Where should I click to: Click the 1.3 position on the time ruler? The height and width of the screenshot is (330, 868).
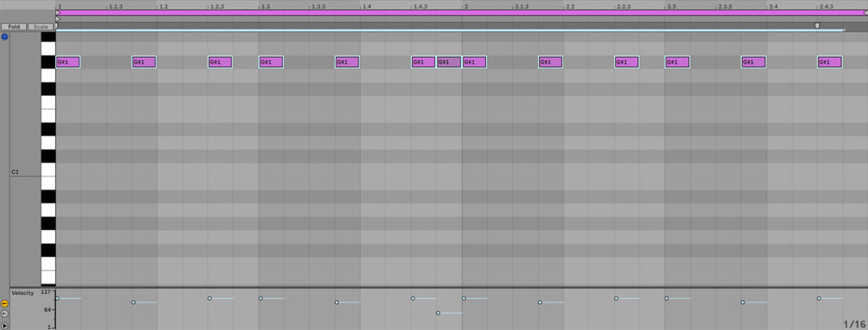click(x=265, y=6)
